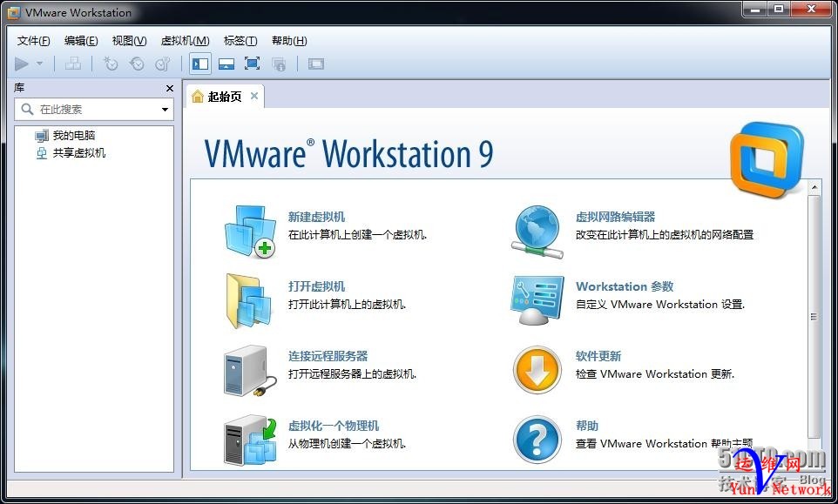Screen dimensions: 838x504
Task: Click the send Ctrl+Alt+Del toolbar icon
Action: coord(72,64)
